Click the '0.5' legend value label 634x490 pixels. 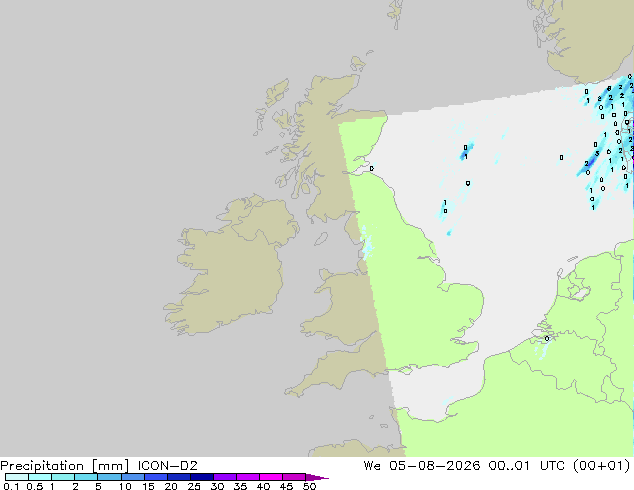(34, 486)
